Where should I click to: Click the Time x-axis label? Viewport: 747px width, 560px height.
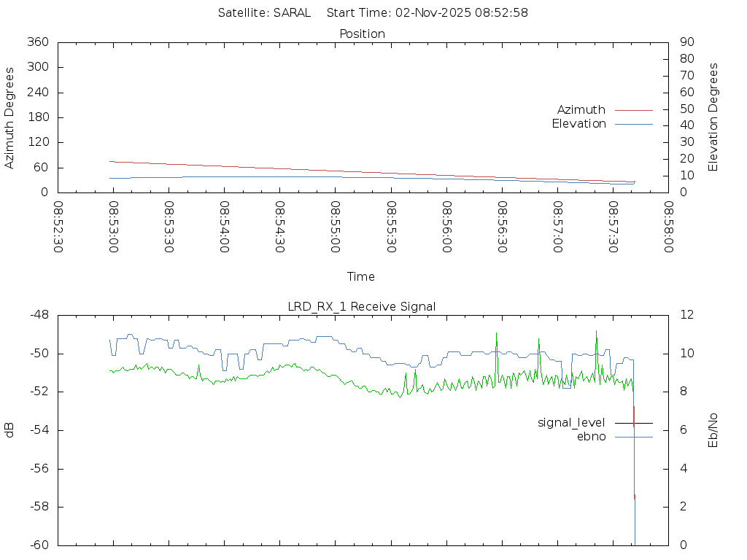(x=361, y=276)
